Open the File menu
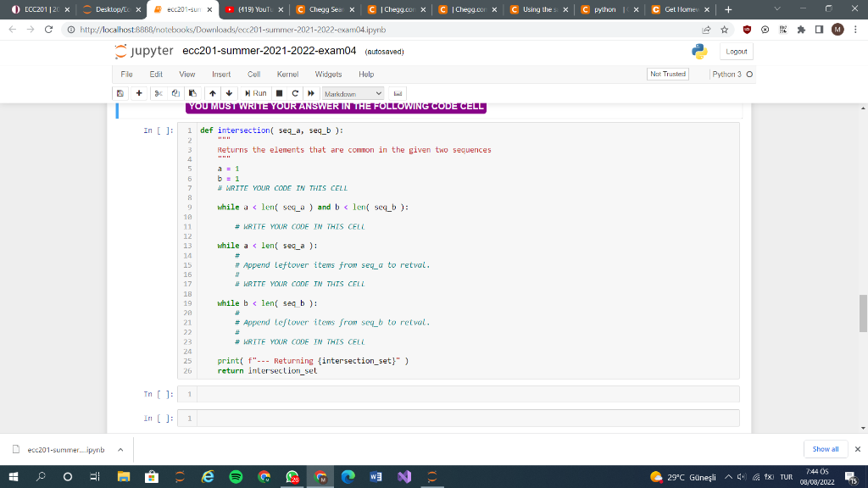Viewport: 868px width, 488px height. [127, 75]
